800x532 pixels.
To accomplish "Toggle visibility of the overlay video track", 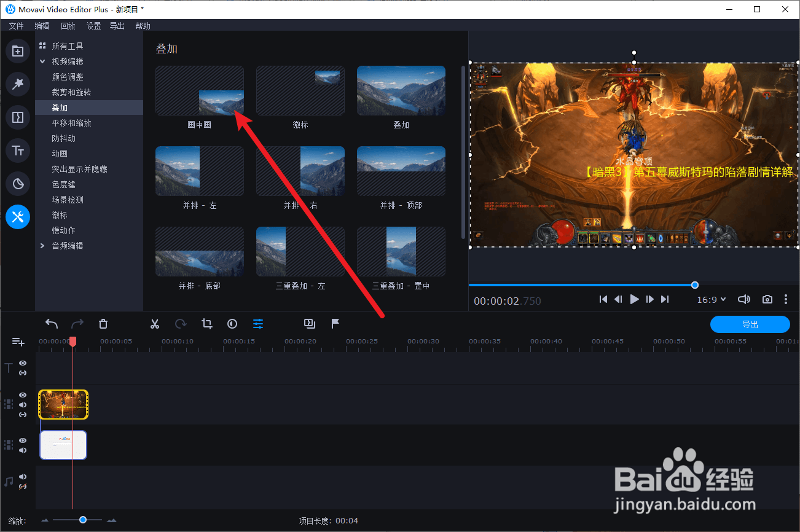I will coord(23,395).
